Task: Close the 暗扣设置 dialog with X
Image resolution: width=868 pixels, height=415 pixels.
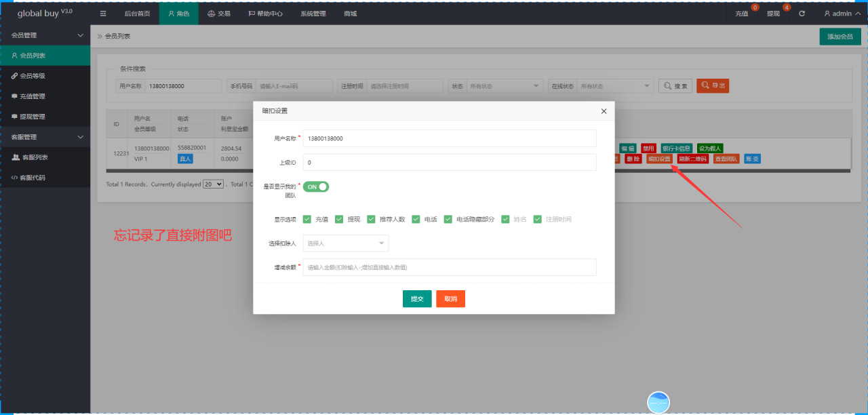Action: [x=604, y=111]
